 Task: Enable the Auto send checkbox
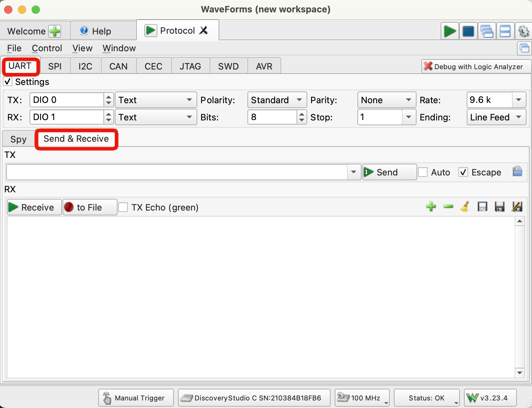(x=423, y=172)
